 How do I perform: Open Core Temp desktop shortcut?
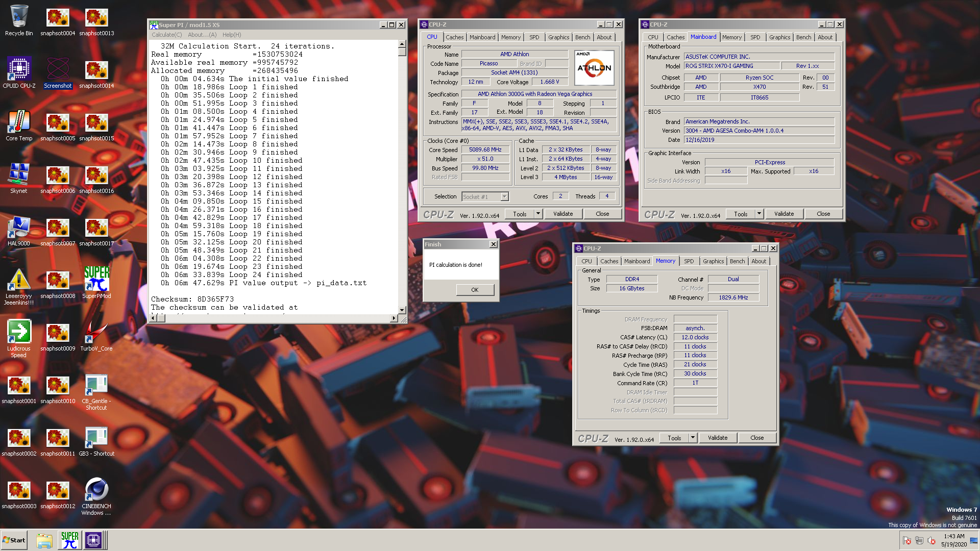coord(19,126)
